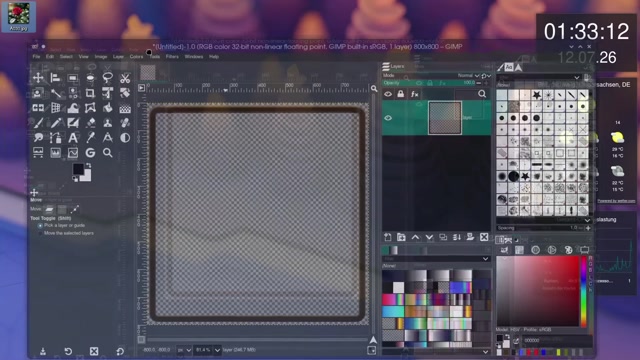Activate the Zoom magnifier tool
Image resolution: width=640 pixels, height=360 pixels.
(107, 153)
